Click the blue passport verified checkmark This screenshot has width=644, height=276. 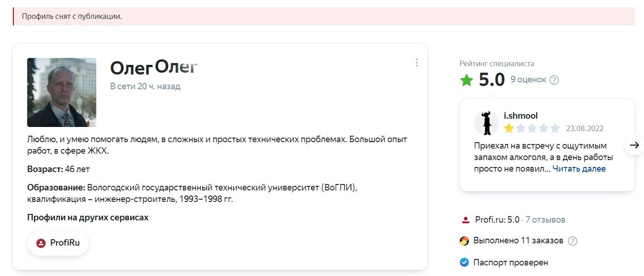tap(464, 263)
